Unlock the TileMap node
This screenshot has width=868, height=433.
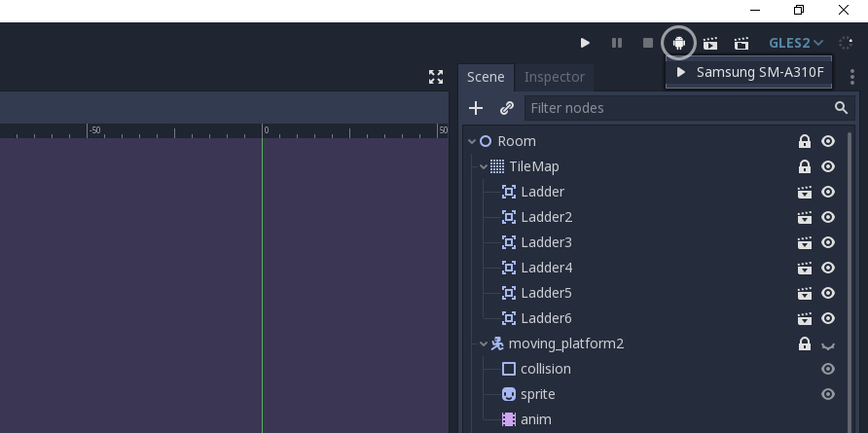tap(805, 166)
